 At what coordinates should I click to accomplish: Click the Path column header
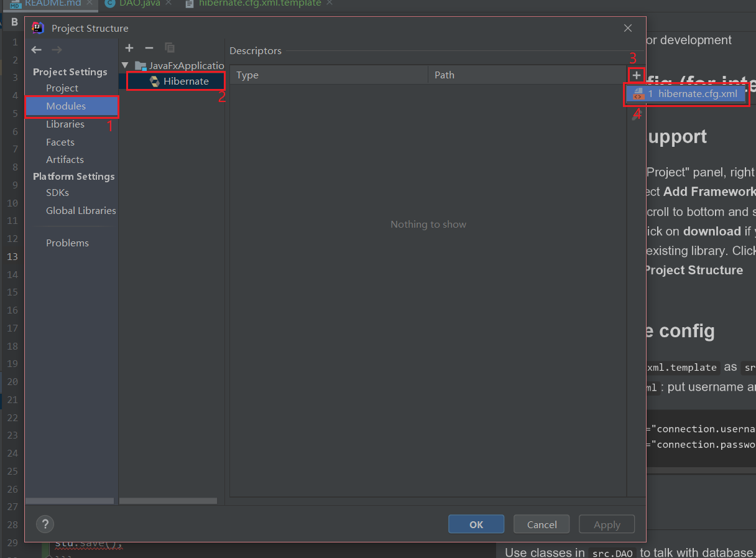click(527, 75)
